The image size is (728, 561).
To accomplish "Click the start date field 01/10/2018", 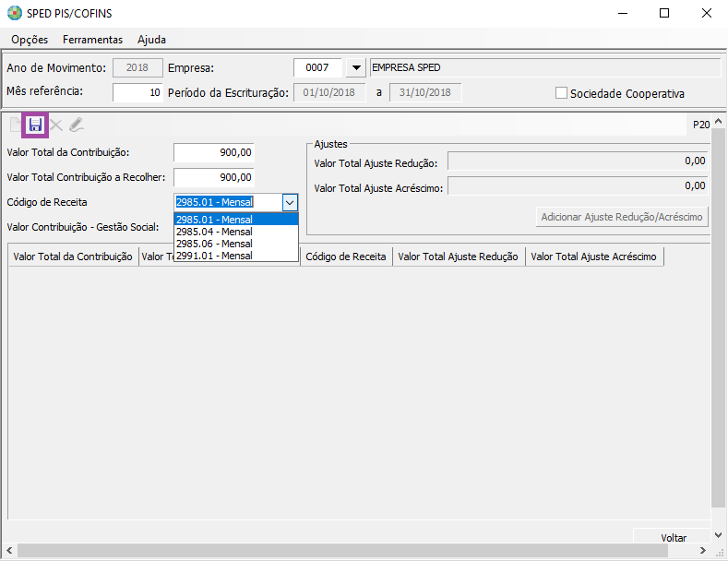I will (329, 92).
